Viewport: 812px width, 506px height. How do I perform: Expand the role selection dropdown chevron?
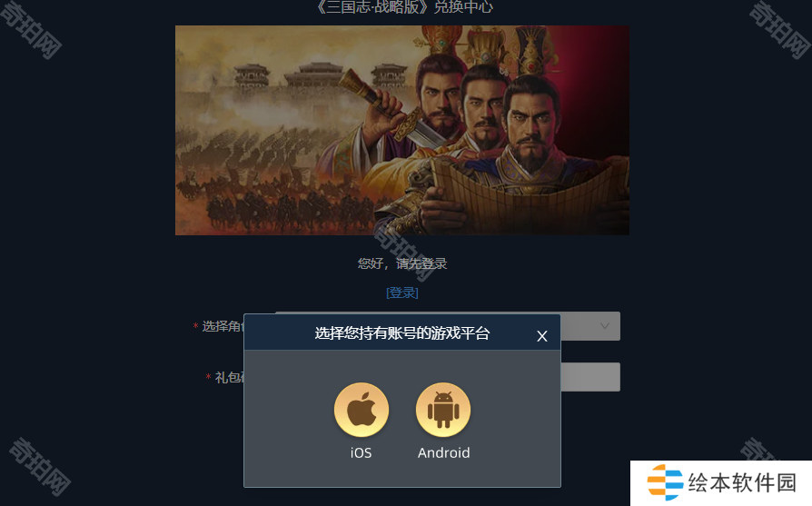604,326
